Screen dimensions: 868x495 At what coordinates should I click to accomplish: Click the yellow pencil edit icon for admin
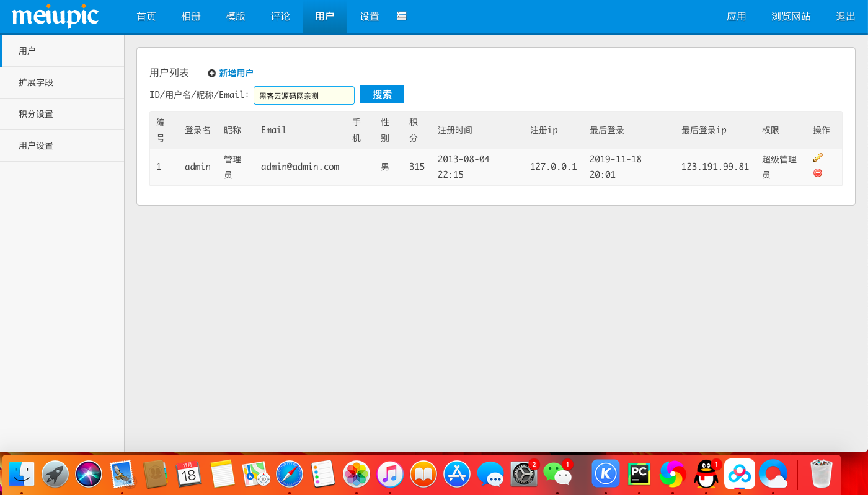pos(818,158)
